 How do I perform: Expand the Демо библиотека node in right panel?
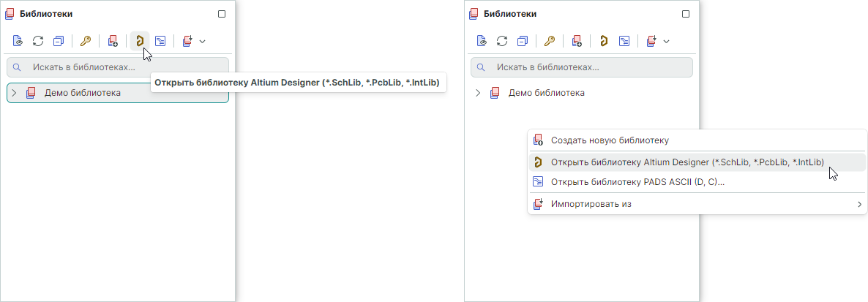click(x=478, y=93)
